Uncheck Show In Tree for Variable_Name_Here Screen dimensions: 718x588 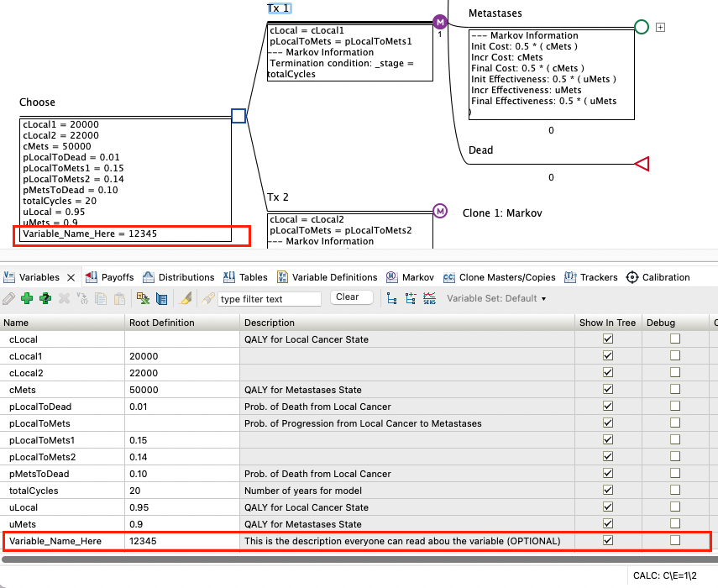pos(608,541)
